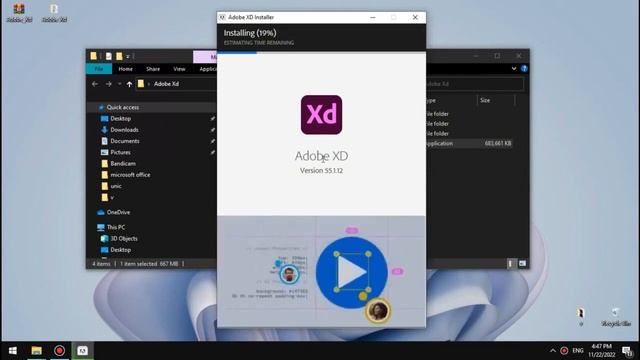
Task: Click the female avatar in installer artwork
Action: point(378,311)
